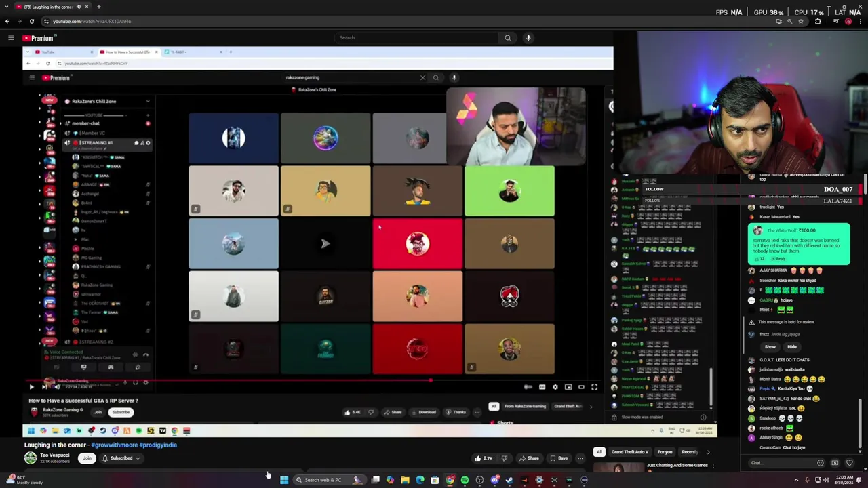Open Spotify from the taskbar
The height and width of the screenshot is (488, 868).
tap(465, 480)
